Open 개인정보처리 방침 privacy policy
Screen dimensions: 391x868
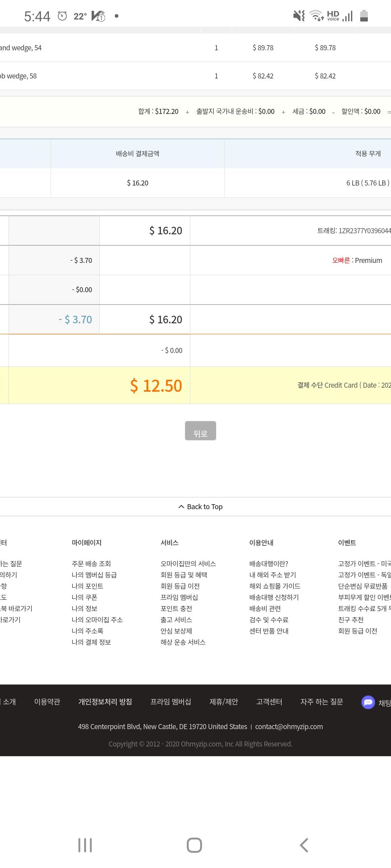105,702
